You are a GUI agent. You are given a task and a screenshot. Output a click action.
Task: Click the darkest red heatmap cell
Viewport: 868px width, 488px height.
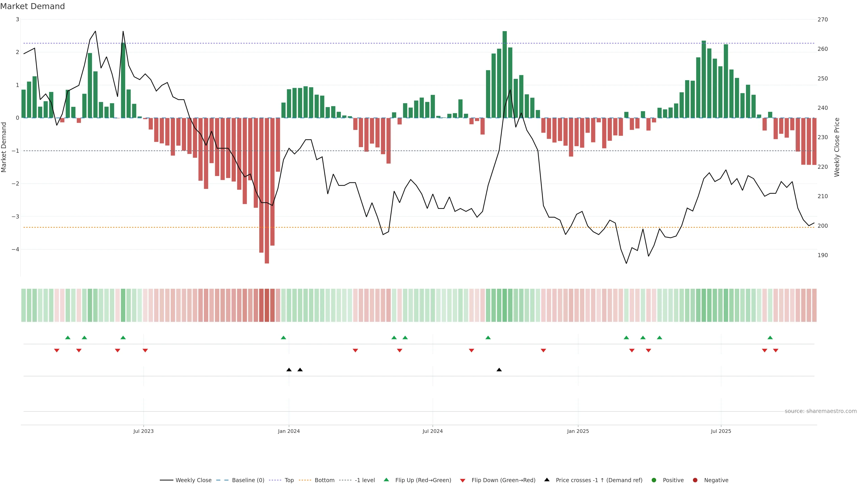(x=267, y=305)
